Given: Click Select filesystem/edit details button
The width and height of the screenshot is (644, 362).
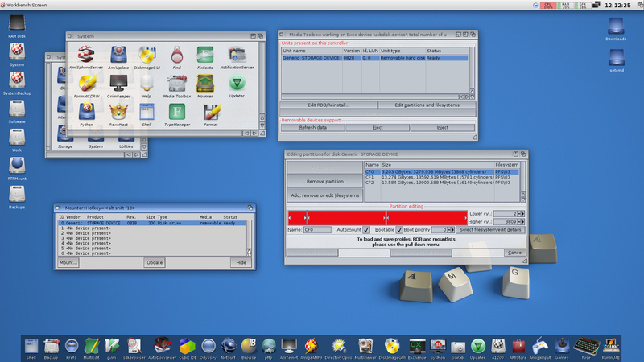Looking at the screenshot, I should [491, 229].
